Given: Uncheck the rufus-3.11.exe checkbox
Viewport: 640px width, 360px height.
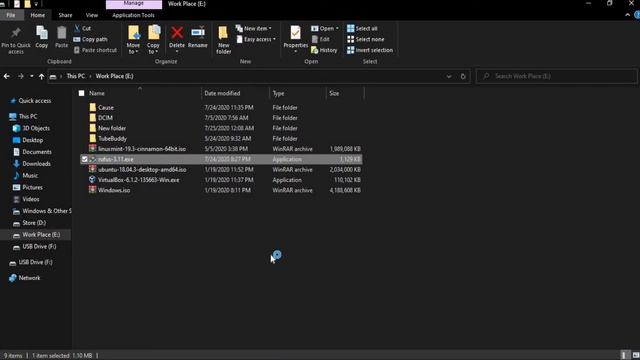Looking at the screenshot, I should 84,159.
